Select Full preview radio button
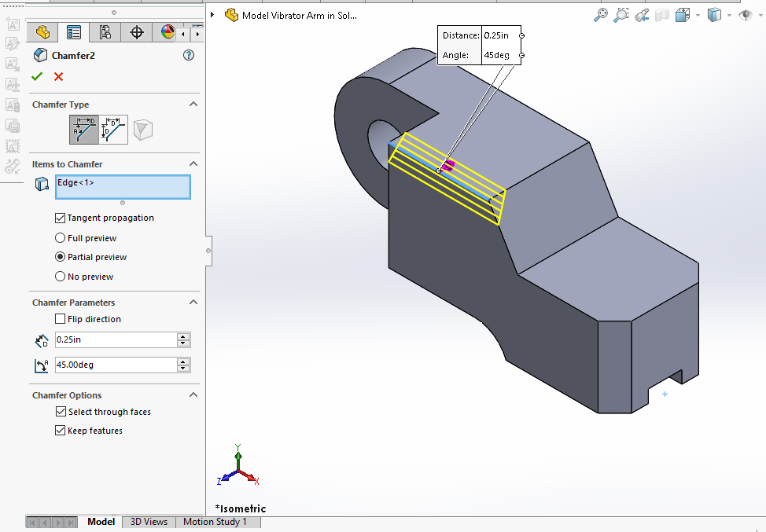 tap(61, 238)
